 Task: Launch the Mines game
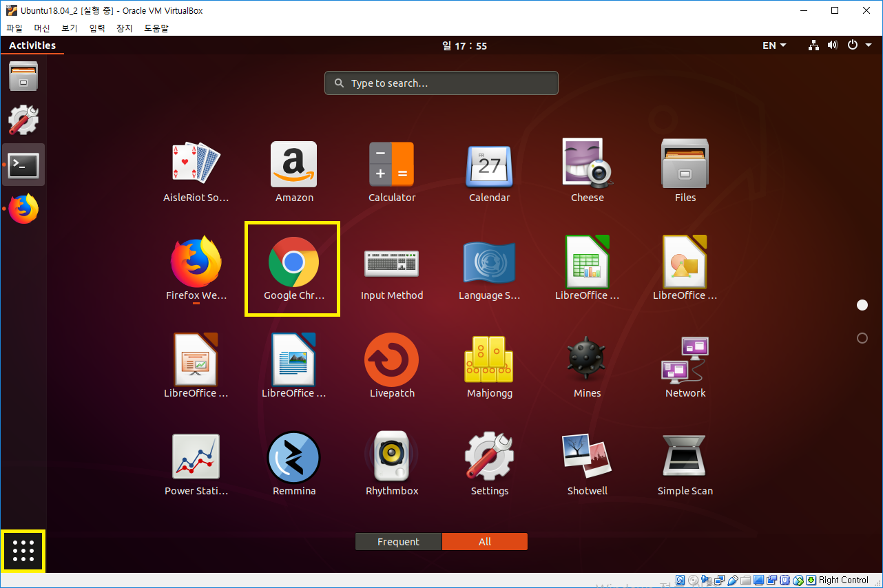pos(588,368)
